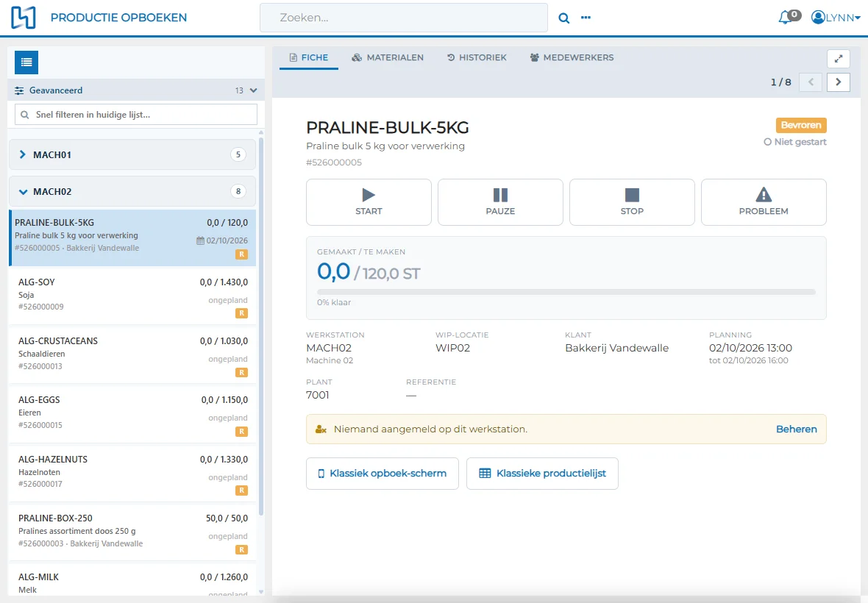The image size is (868, 603).
Task: Report an issue with PROBLEEM button
Action: pyautogui.click(x=764, y=202)
